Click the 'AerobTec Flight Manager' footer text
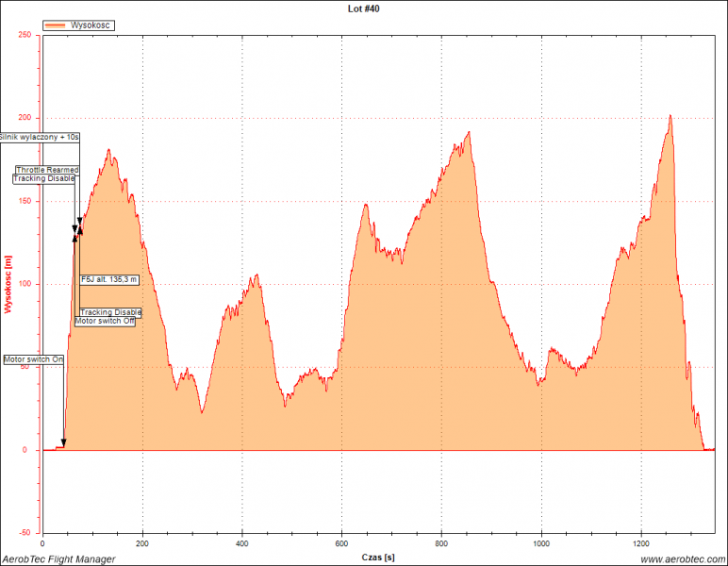Viewport: 728px width, 566px height. pos(58,559)
